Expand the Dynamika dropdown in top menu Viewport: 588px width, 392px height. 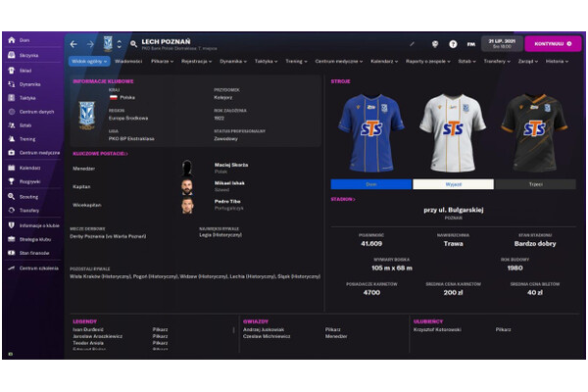[233, 61]
